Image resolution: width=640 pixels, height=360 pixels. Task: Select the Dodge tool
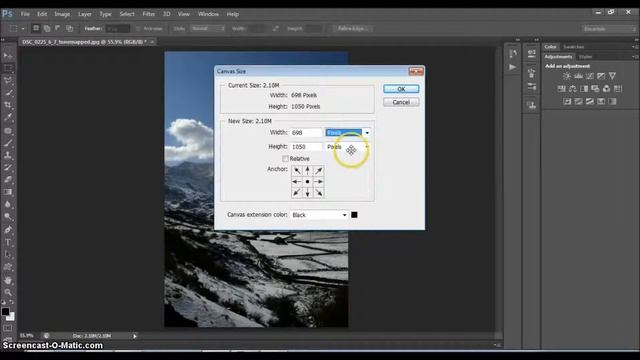coord(8,216)
